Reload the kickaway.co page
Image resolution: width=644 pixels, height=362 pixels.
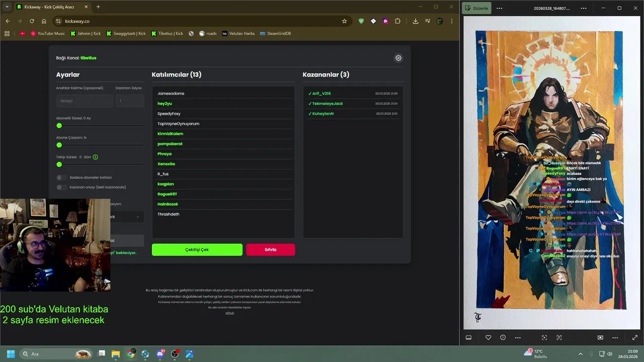tap(32, 21)
